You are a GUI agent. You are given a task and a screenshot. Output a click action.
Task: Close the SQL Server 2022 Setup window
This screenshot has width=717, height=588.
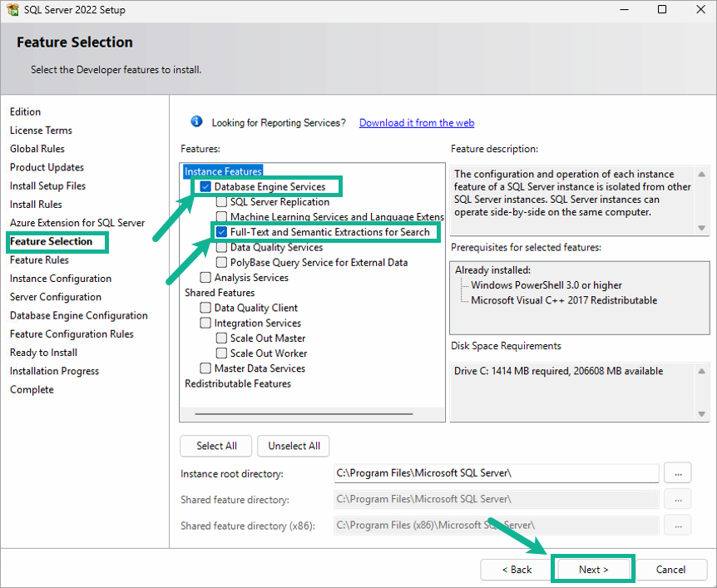(700, 9)
